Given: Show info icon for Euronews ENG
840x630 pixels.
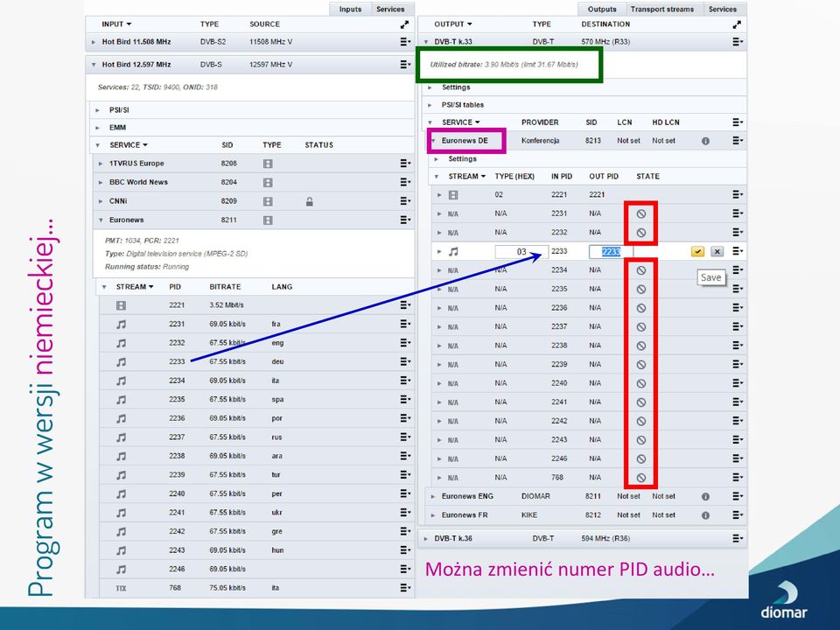Looking at the screenshot, I should pos(705,497).
